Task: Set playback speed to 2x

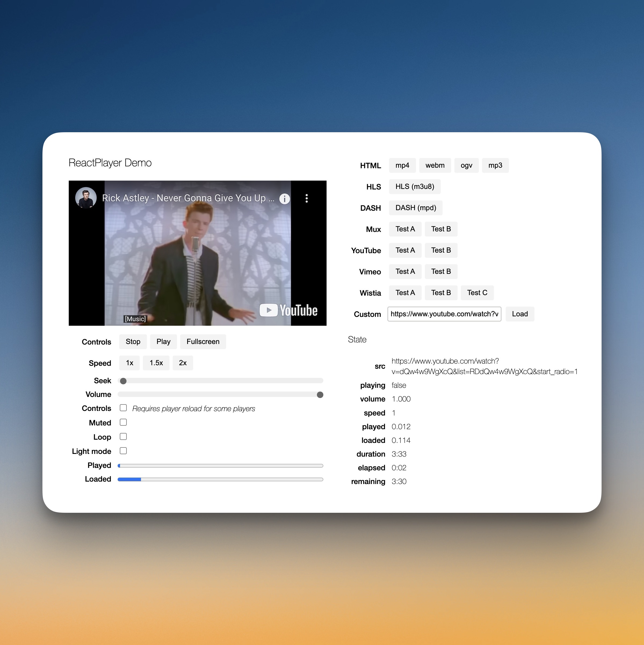Action: (183, 363)
